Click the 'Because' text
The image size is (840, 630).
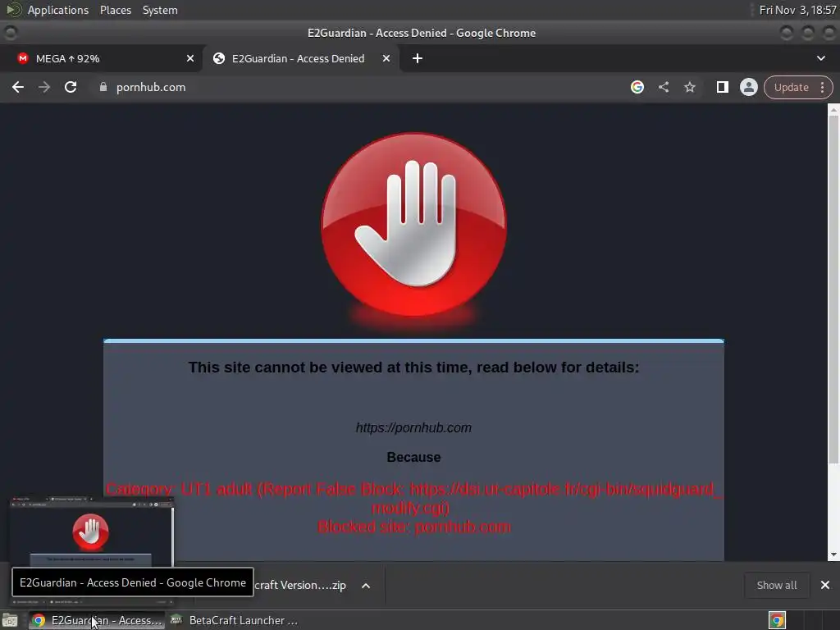pos(413,457)
